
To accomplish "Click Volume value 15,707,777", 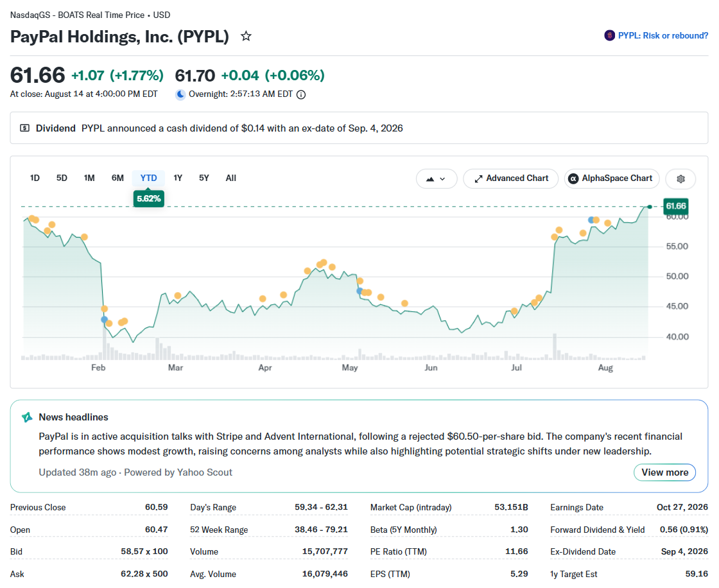I will (x=325, y=551).
